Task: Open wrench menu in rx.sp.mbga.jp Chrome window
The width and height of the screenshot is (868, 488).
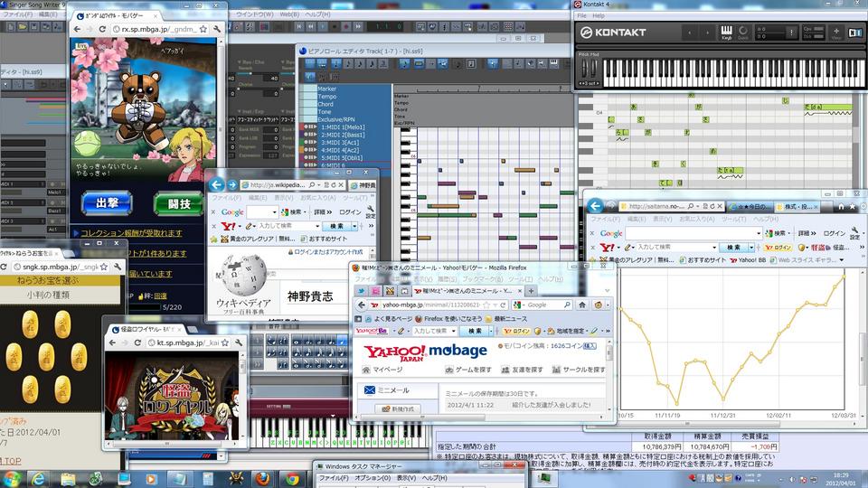Action: tap(217, 29)
